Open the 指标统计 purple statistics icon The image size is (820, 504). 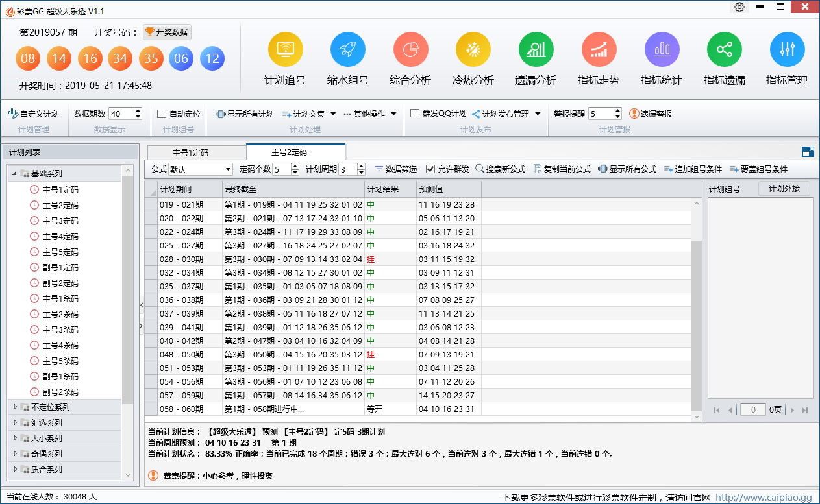(662, 49)
